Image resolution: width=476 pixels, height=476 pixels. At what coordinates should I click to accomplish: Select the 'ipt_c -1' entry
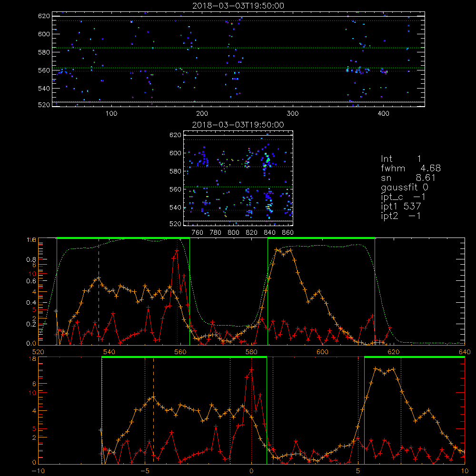pos(403,198)
